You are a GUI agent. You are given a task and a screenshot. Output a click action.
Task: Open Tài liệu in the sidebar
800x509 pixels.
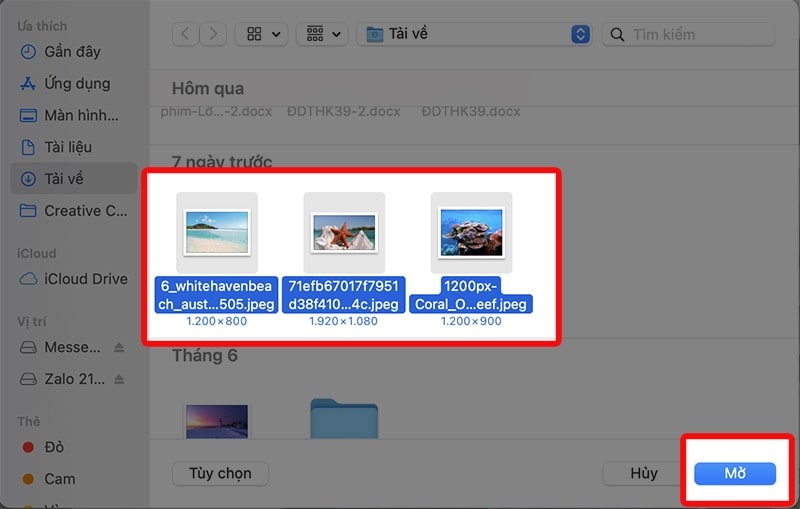67,147
